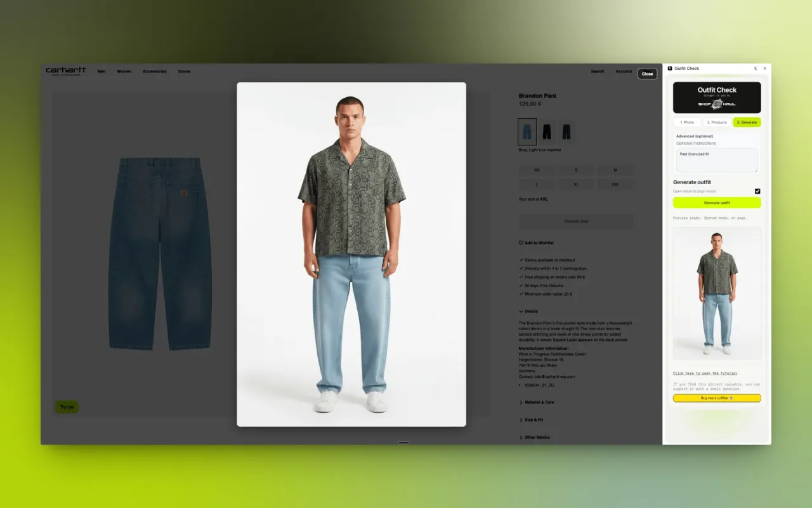Click the 'Manufacturer Information:' heading
Image resolution: width=812 pixels, height=508 pixels.
(545, 349)
